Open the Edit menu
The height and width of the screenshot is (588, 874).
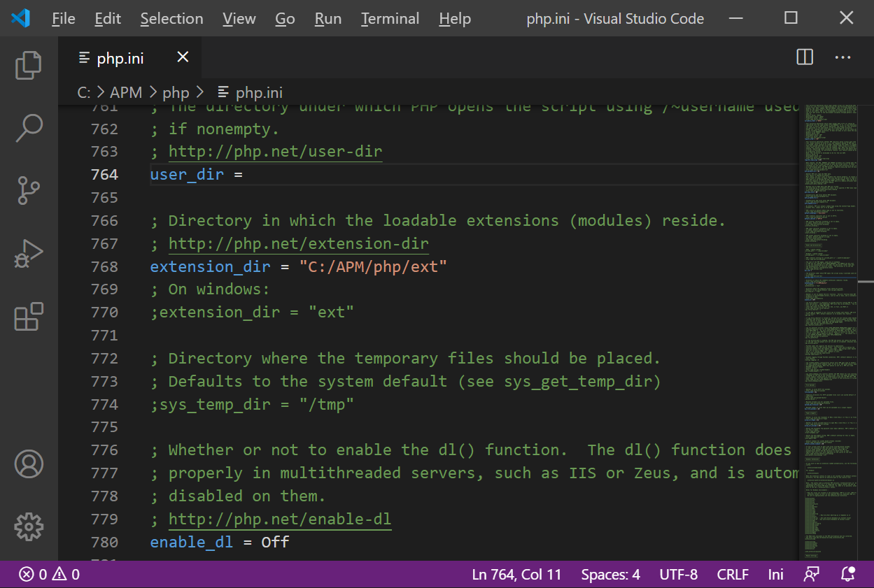(108, 19)
